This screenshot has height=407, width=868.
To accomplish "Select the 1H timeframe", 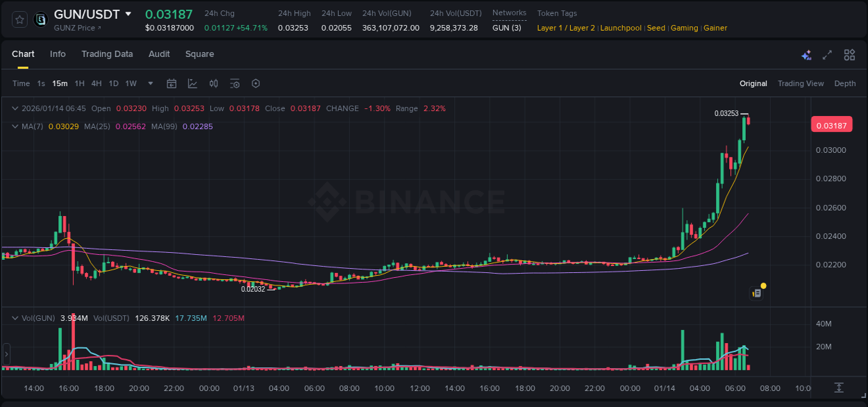I will (78, 83).
